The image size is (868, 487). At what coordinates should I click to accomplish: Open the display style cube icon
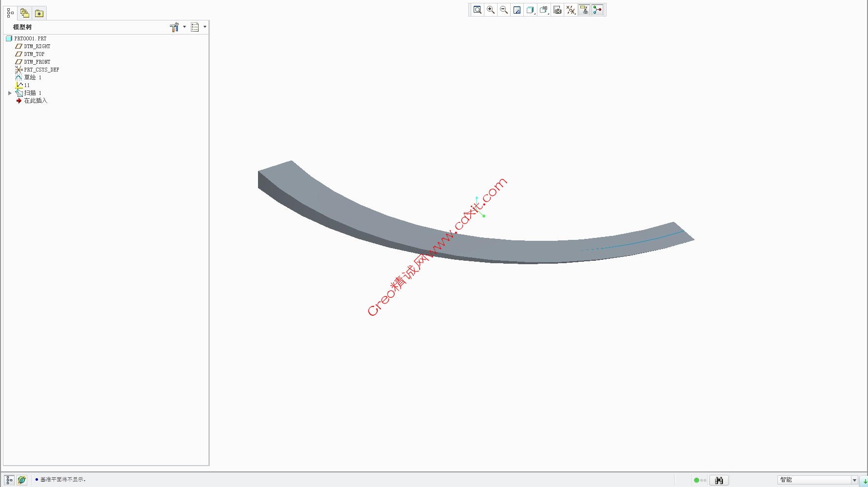click(531, 10)
